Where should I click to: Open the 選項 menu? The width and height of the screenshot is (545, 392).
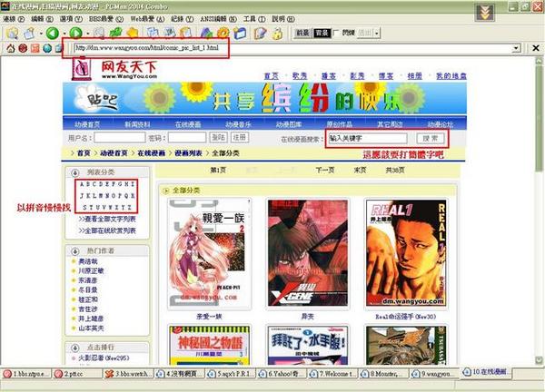(71, 19)
